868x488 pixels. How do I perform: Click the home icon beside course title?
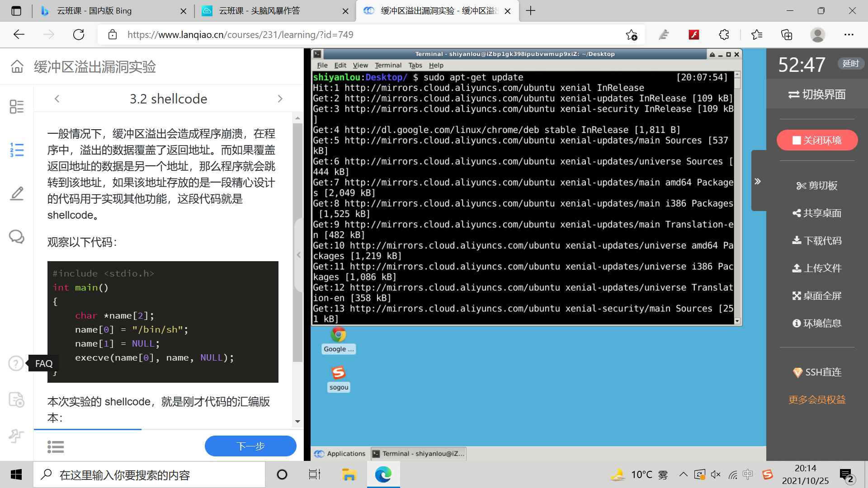17,66
